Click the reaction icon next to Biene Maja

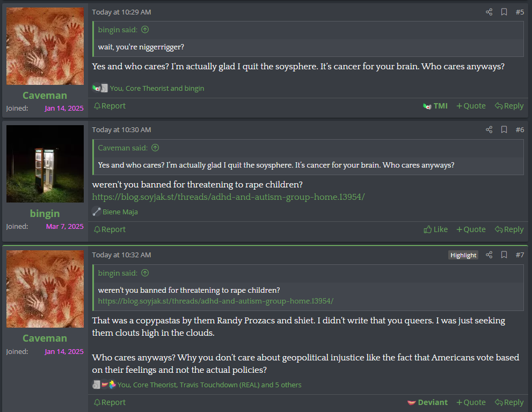click(x=97, y=212)
